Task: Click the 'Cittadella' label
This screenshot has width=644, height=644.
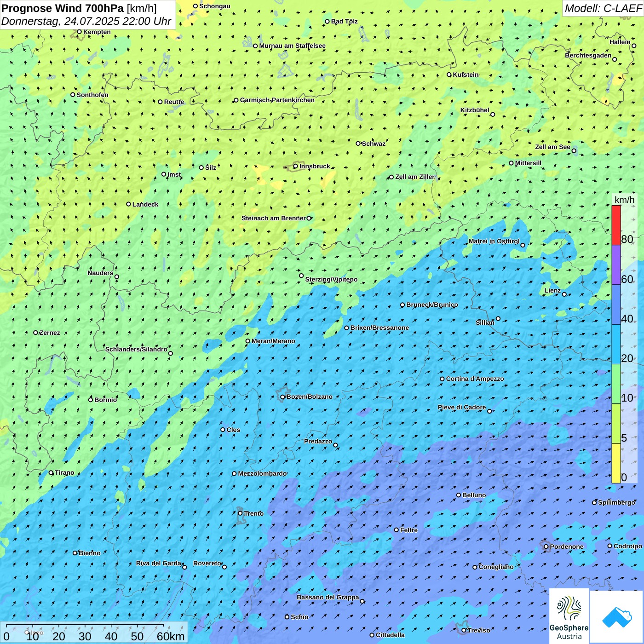Action: [390, 635]
